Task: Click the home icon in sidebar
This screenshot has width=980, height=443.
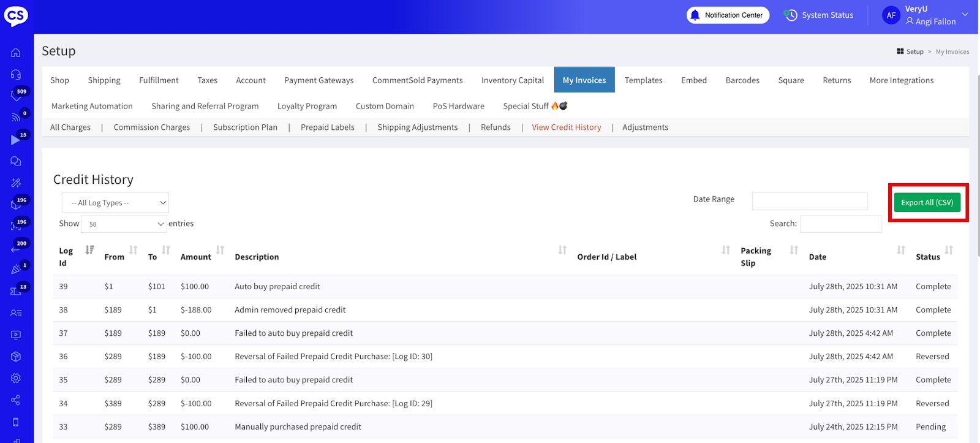Action: [16, 53]
